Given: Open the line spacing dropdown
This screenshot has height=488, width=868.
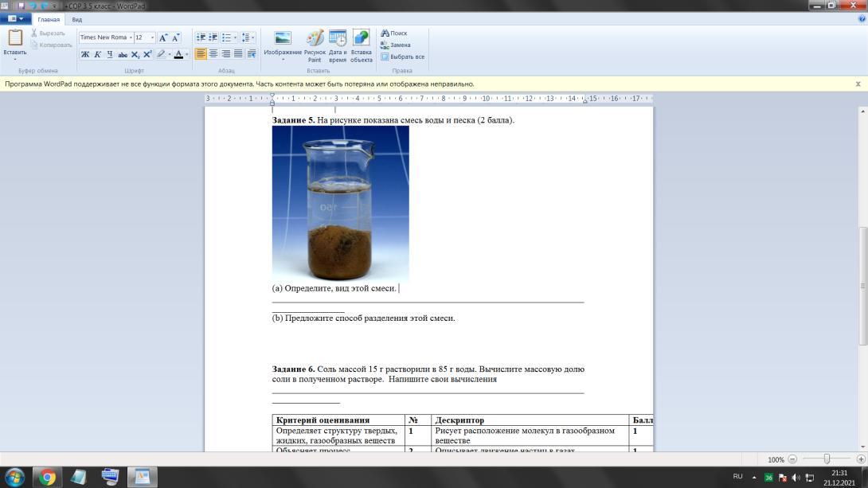Looking at the screenshot, I should click(x=248, y=37).
